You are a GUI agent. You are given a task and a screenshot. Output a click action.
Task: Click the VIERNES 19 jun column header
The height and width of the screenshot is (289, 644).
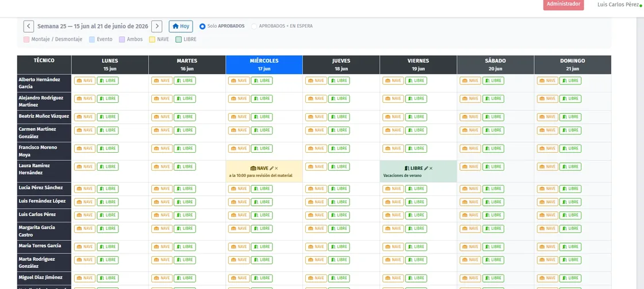pos(418,65)
